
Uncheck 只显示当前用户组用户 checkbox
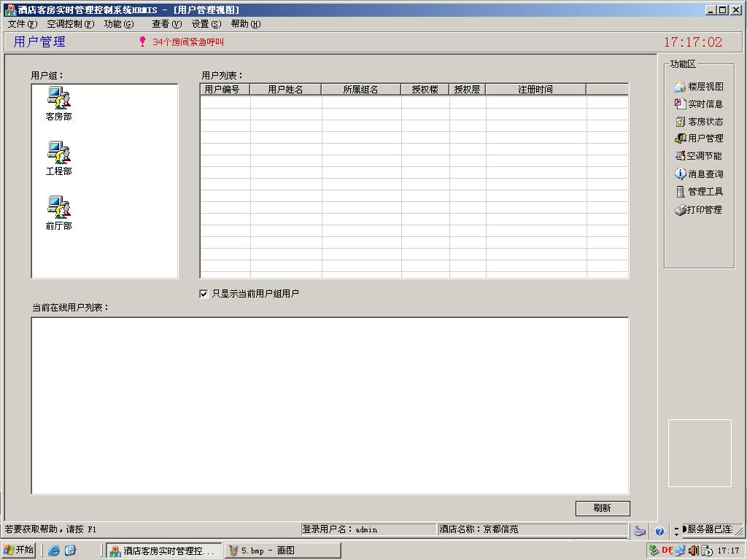coord(204,294)
